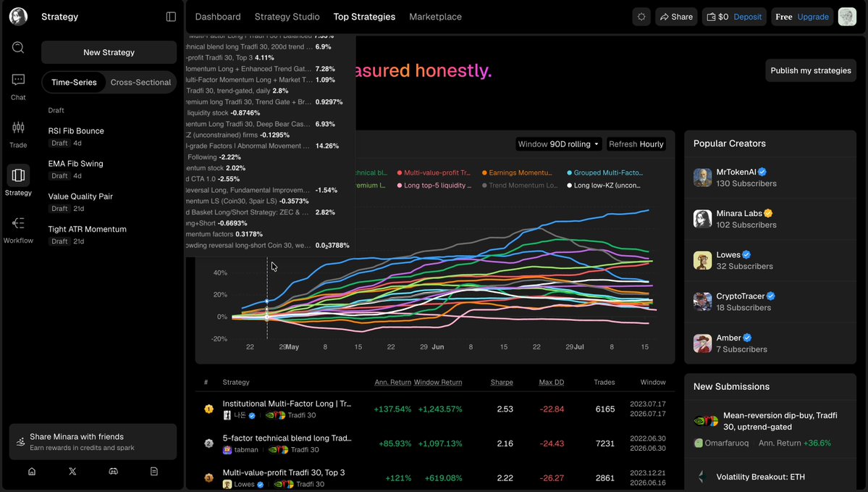Open the X social icon
This screenshot has width=868, height=492.
(72, 472)
